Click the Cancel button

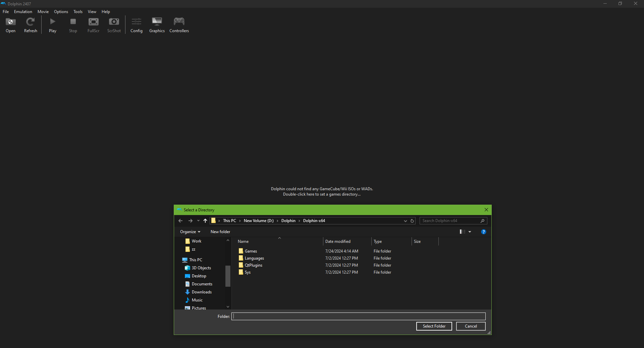click(471, 326)
